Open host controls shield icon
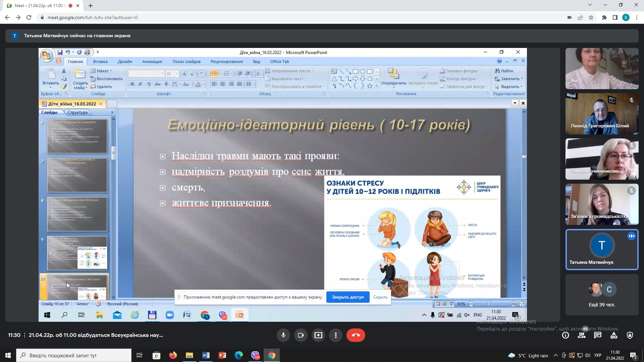Viewport: 644px width, 362px height. [x=630, y=335]
